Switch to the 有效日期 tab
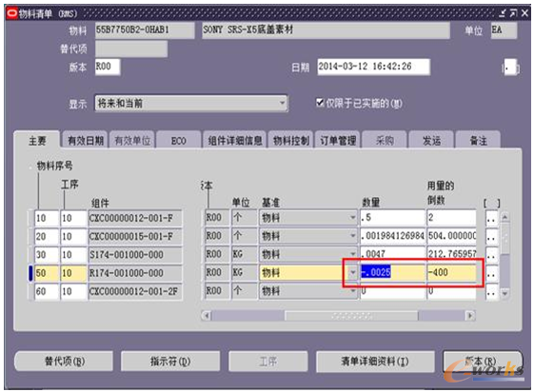 click(85, 140)
